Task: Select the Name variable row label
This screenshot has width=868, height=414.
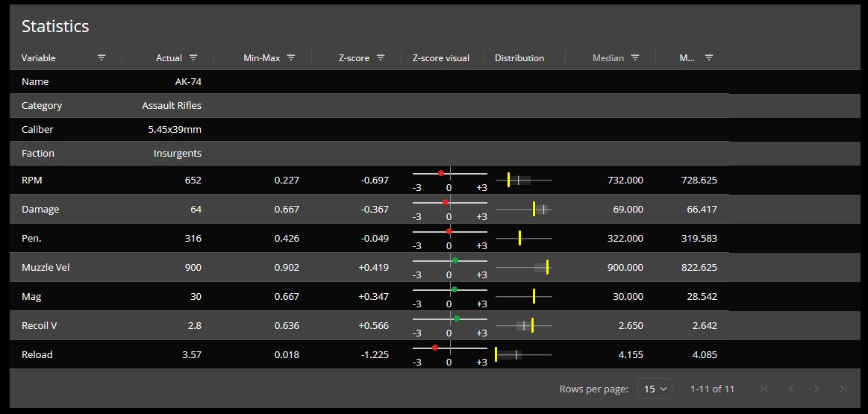Action: click(x=35, y=81)
